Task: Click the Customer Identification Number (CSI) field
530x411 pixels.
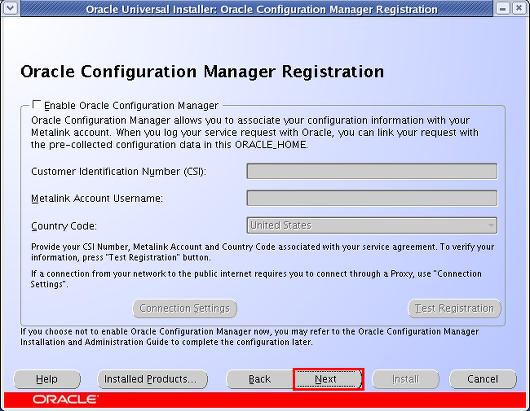Action: point(372,171)
